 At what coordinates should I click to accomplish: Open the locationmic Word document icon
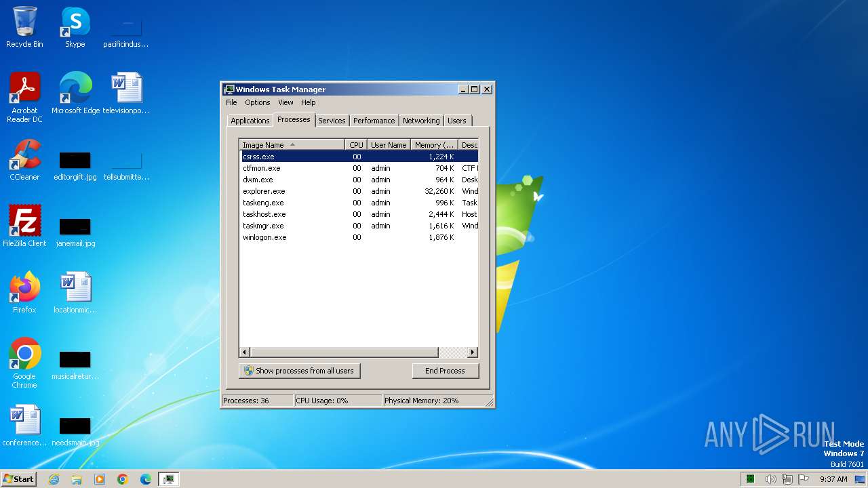click(x=75, y=293)
